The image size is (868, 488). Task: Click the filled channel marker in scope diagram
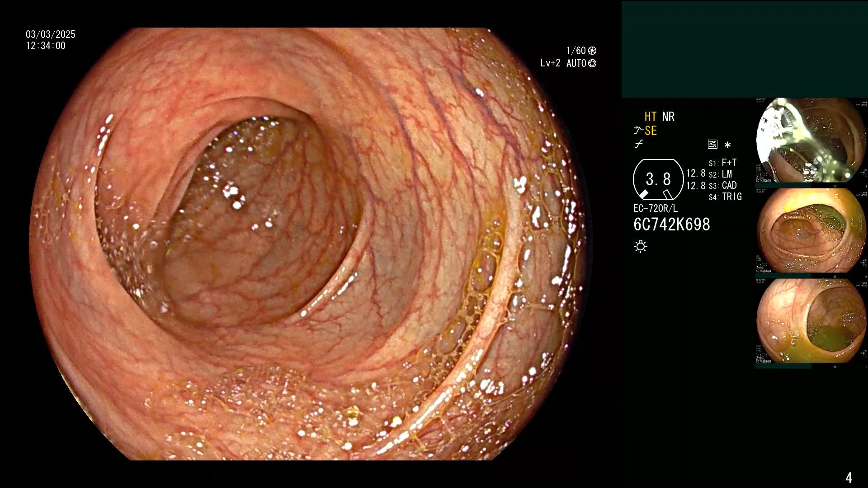[x=643, y=194]
